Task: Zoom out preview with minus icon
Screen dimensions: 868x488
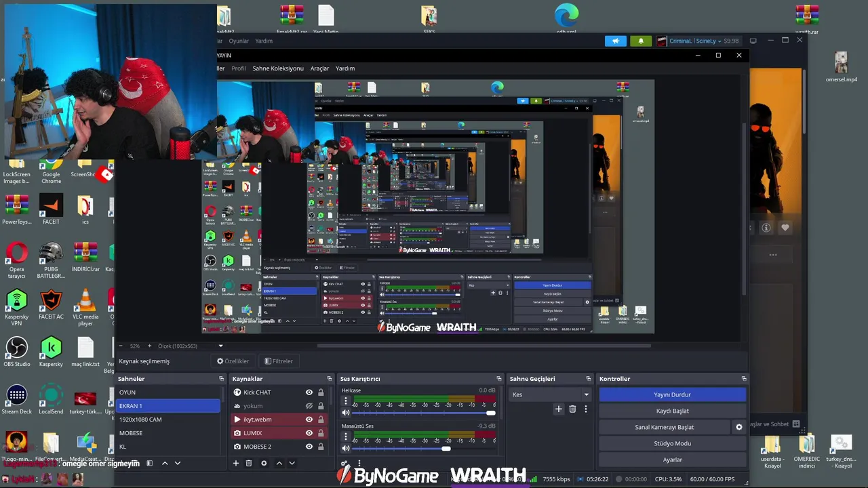Action: point(122,346)
